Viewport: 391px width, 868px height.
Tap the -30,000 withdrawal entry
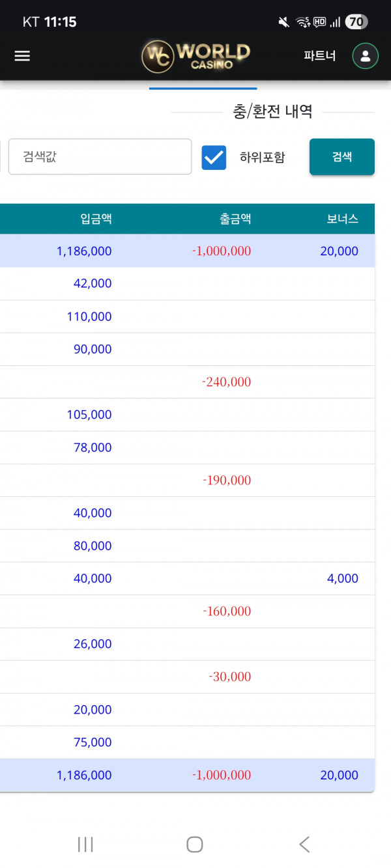229,677
